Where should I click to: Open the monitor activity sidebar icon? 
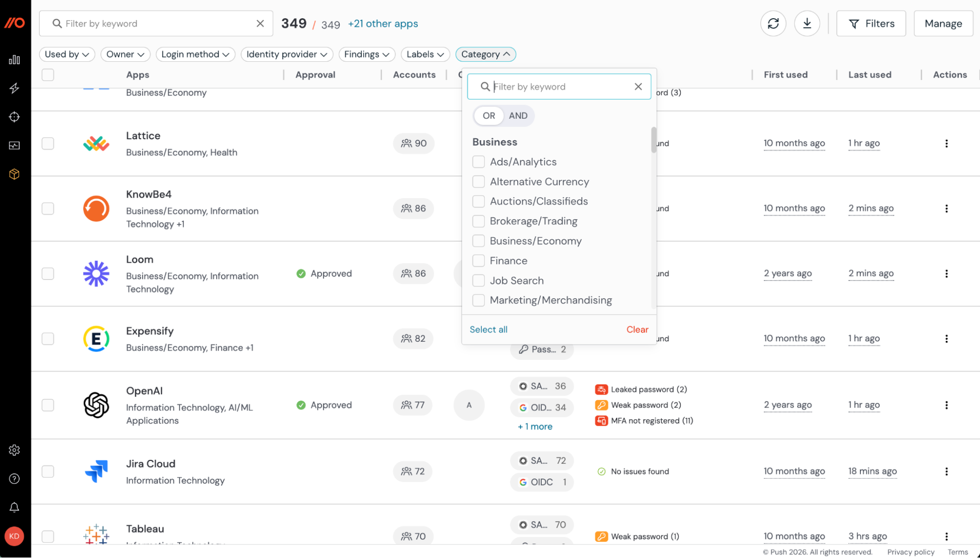(x=14, y=146)
